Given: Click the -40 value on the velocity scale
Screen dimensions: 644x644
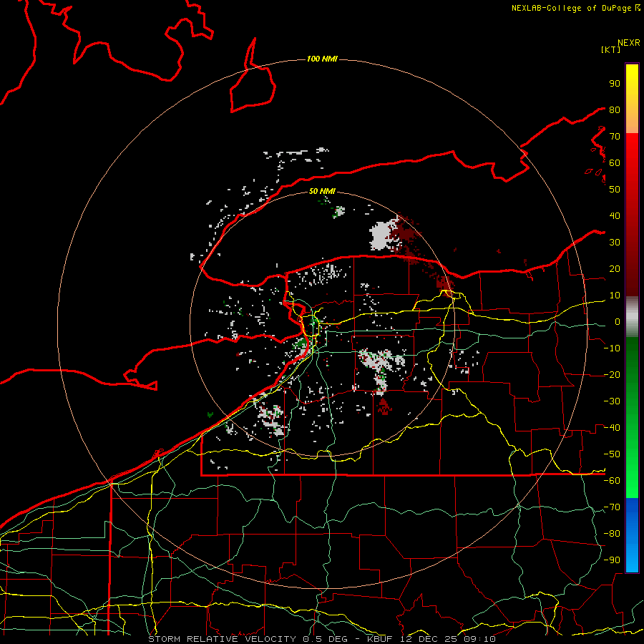Looking at the screenshot, I should (612, 428).
